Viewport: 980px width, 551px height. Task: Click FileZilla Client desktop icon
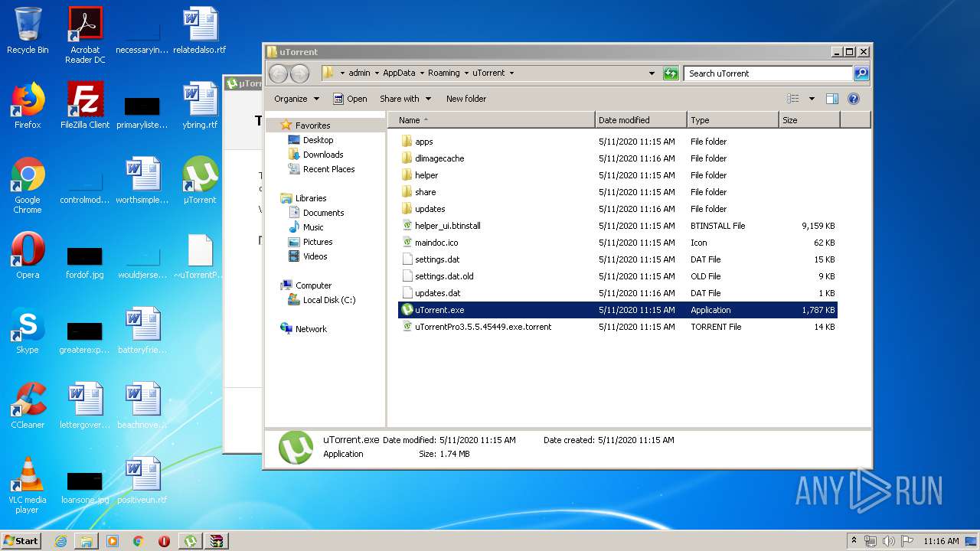(x=85, y=106)
